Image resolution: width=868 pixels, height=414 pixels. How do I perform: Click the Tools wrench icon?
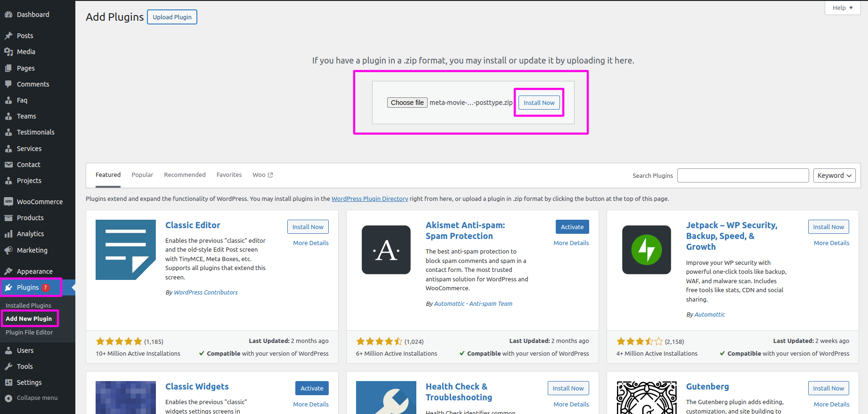click(x=8, y=366)
